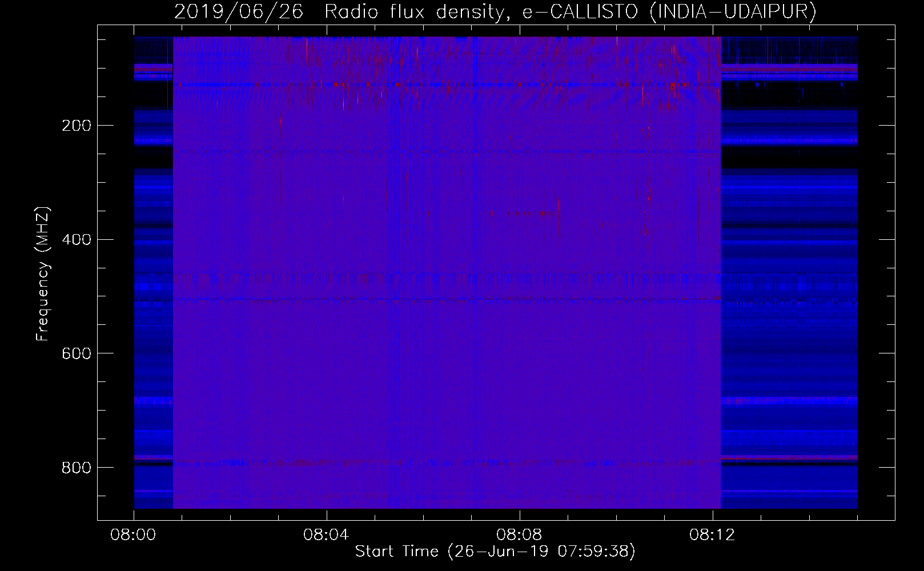Click the 08:00 time tick label
The image size is (924, 571).
133,535
